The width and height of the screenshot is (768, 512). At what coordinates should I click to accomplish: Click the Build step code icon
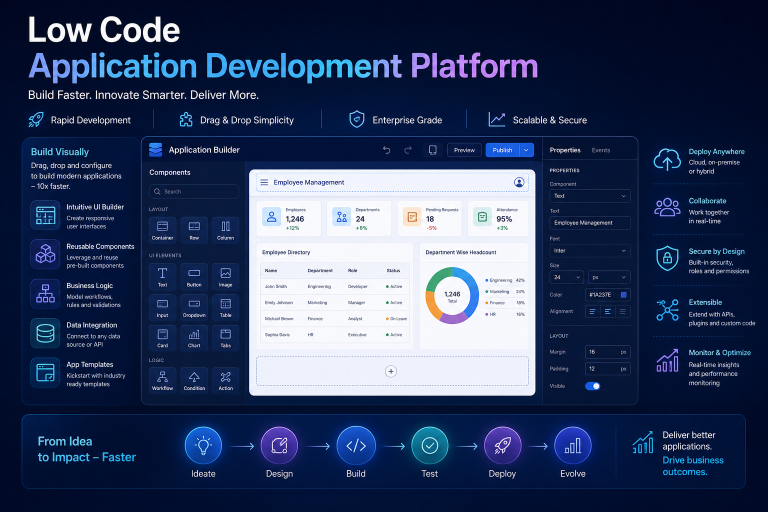(356, 445)
